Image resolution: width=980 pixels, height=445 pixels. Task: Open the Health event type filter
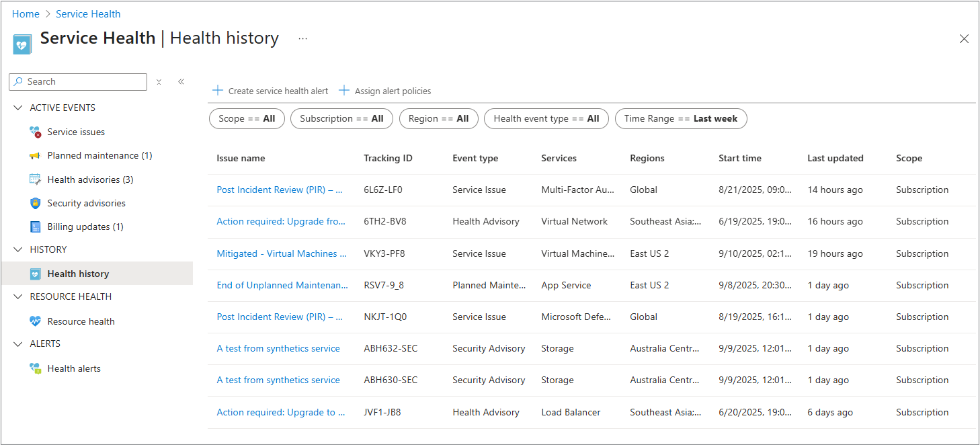click(x=546, y=119)
